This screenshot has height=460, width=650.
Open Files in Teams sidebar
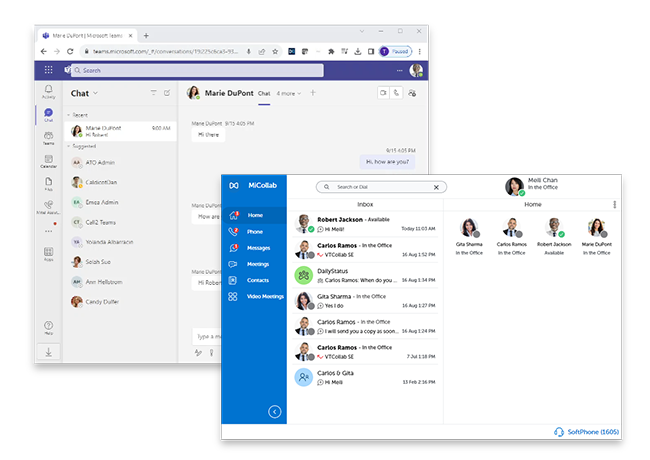coord(49,184)
